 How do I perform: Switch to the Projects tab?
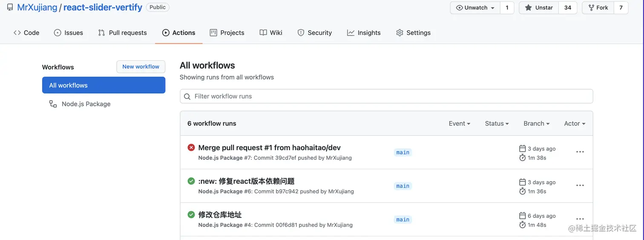pyautogui.click(x=227, y=33)
